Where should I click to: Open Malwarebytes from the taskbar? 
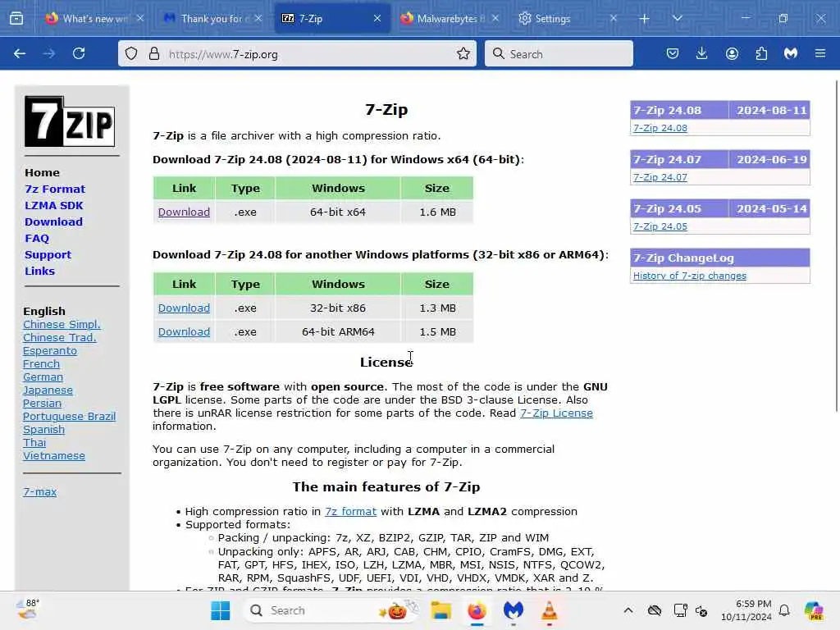tap(514, 610)
